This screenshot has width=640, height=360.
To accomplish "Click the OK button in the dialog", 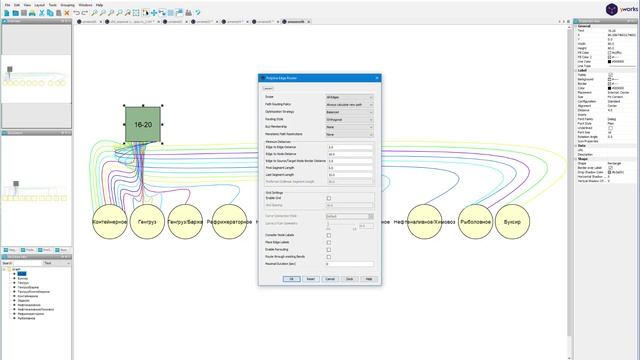I will pyautogui.click(x=291, y=279).
